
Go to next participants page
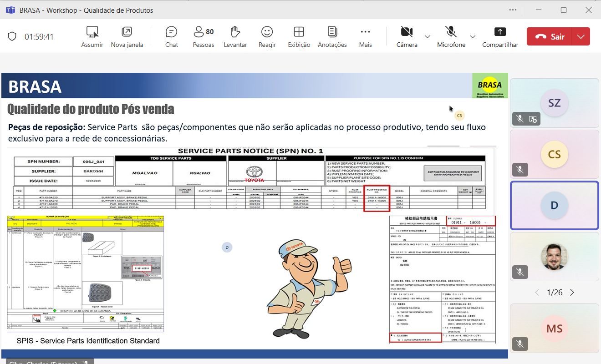tap(572, 293)
